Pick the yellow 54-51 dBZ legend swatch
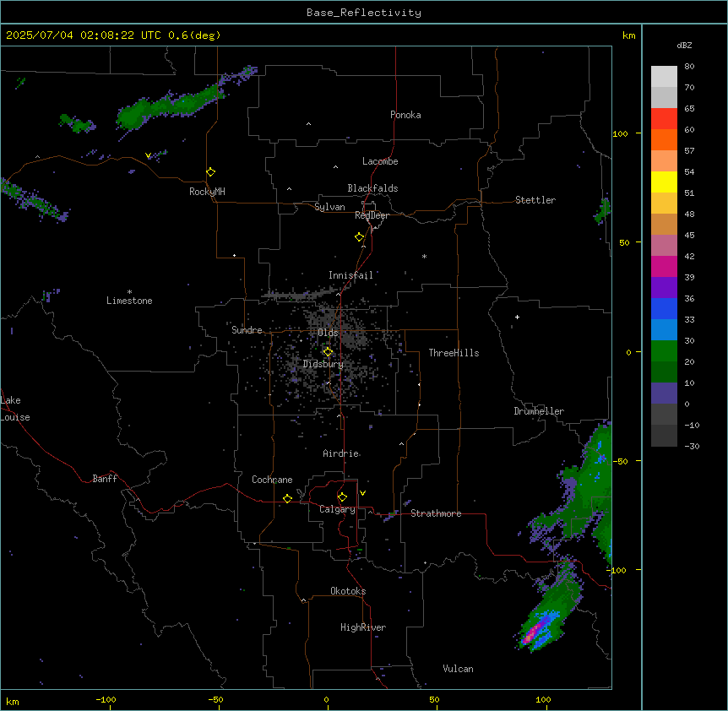This screenshot has width=728, height=711. pyautogui.click(x=664, y=182)
